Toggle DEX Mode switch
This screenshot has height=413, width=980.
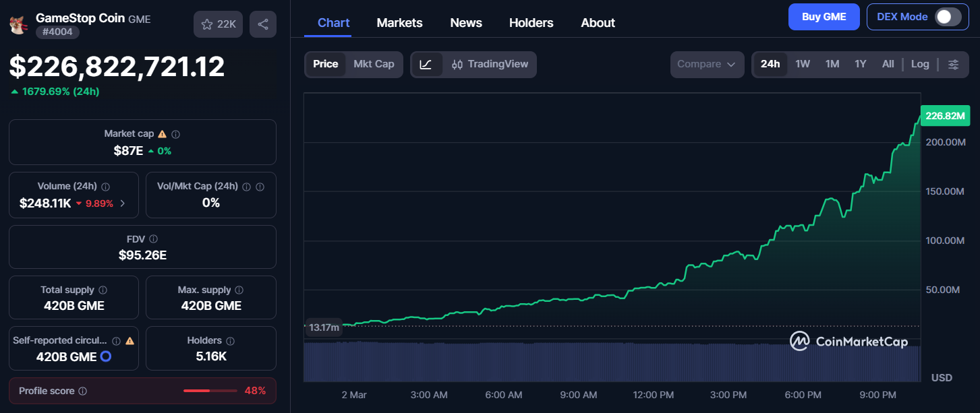click(948, 17)
